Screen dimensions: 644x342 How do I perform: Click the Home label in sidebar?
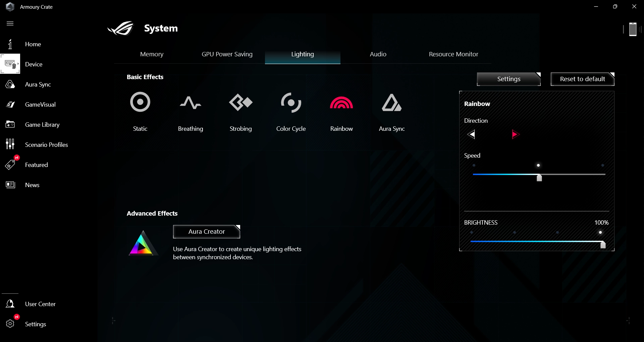33,44
